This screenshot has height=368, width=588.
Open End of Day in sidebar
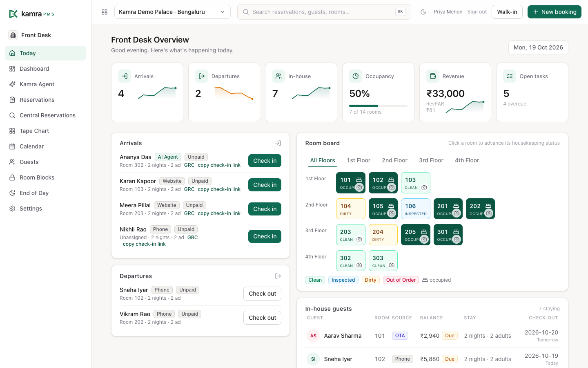(45, 193)
